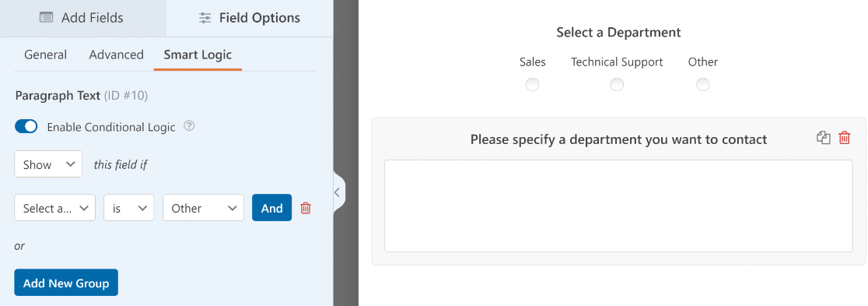This screenshot has width=868, height=306.
Task: Duplicate the paragraph field with copy icon
Action: [x=824, y=138]
